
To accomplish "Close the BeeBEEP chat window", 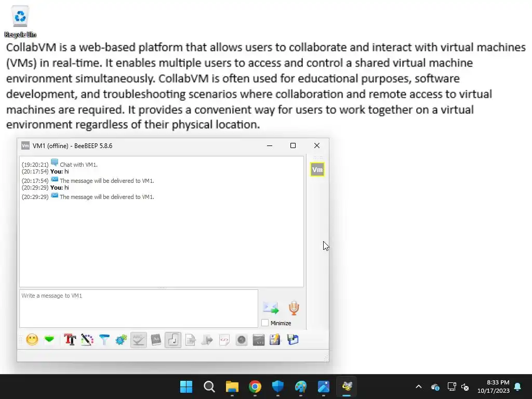I will pyautogui.click(x=317, y=145).
